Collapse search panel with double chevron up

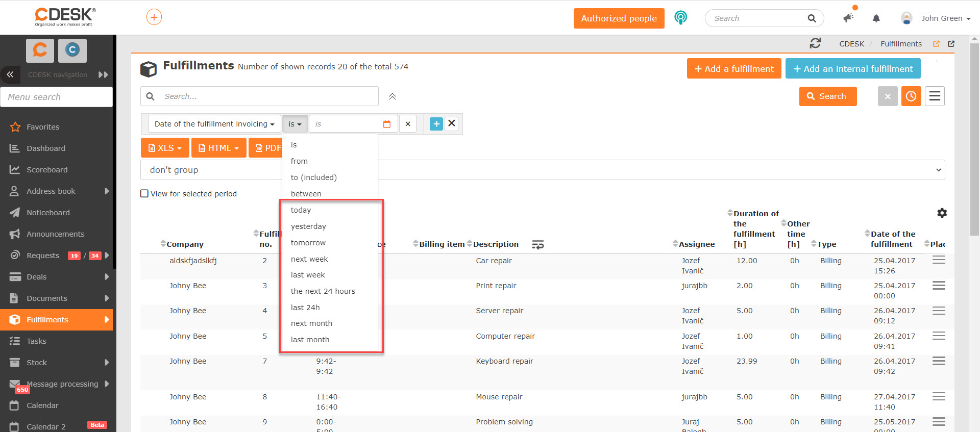click(x=393, y=96)
